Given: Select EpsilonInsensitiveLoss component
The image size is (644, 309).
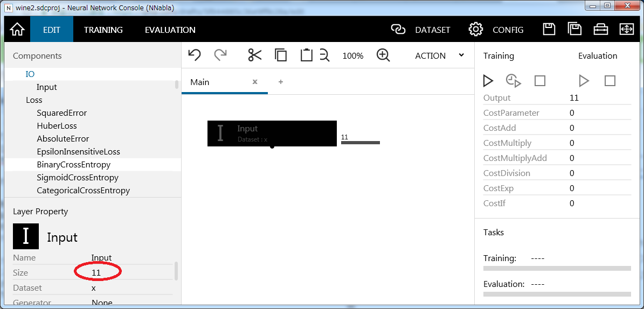Looking at the screenshot, I should (79, 152).
